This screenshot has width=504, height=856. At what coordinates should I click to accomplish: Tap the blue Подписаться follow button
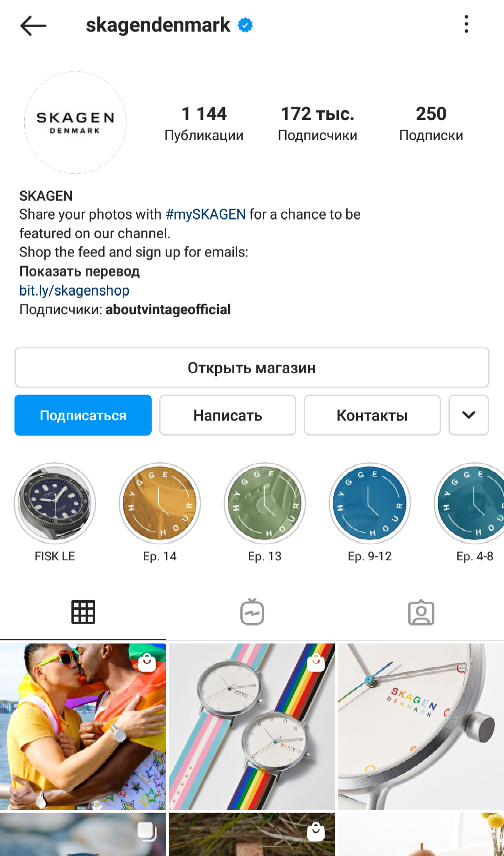click(x=83, y=415)
